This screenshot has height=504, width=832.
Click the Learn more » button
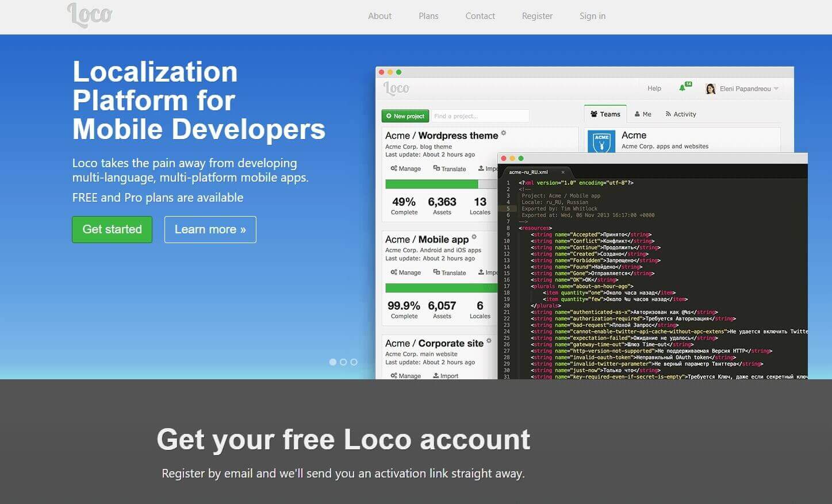tap(210, 229)
